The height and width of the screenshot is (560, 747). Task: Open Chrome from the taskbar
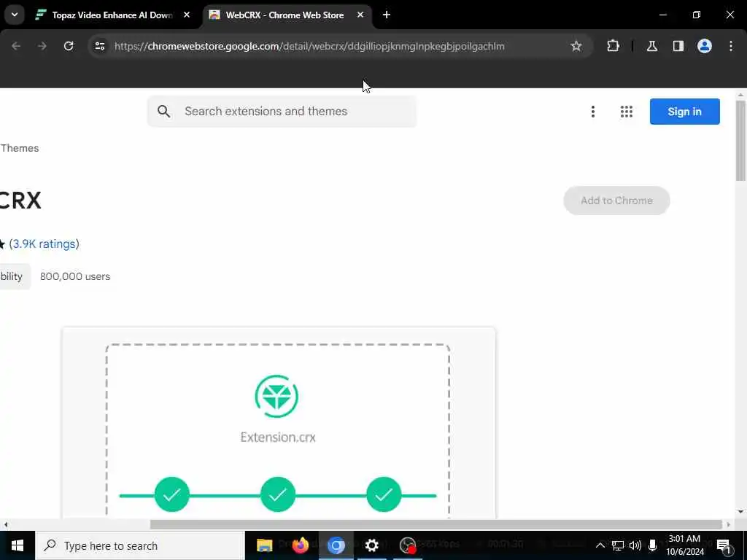coord(336,545)
